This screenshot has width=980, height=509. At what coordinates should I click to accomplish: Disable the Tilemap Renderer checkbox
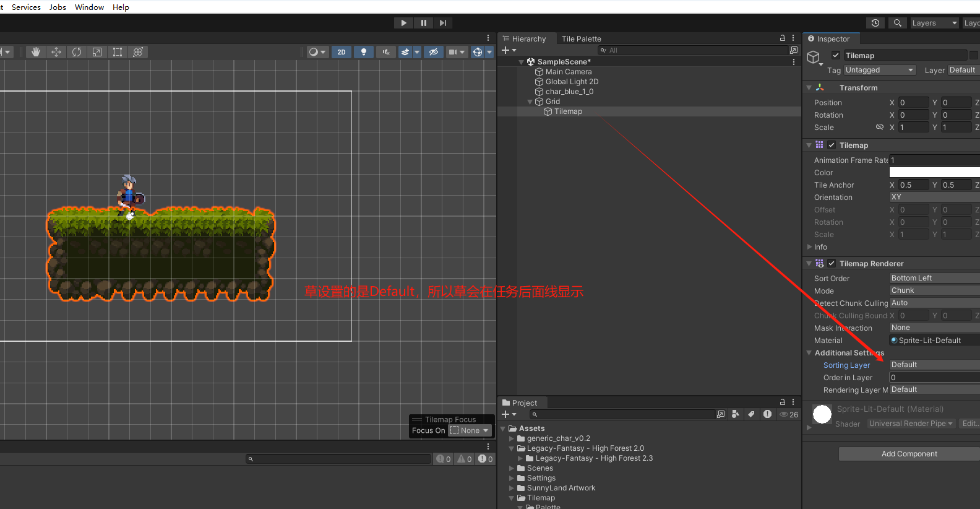tap(832, 263)
